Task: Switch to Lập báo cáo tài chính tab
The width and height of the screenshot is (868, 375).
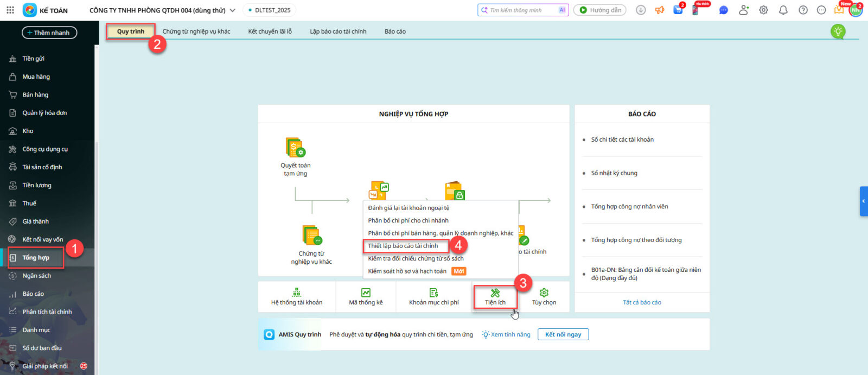Action: (x=338, y=31)
